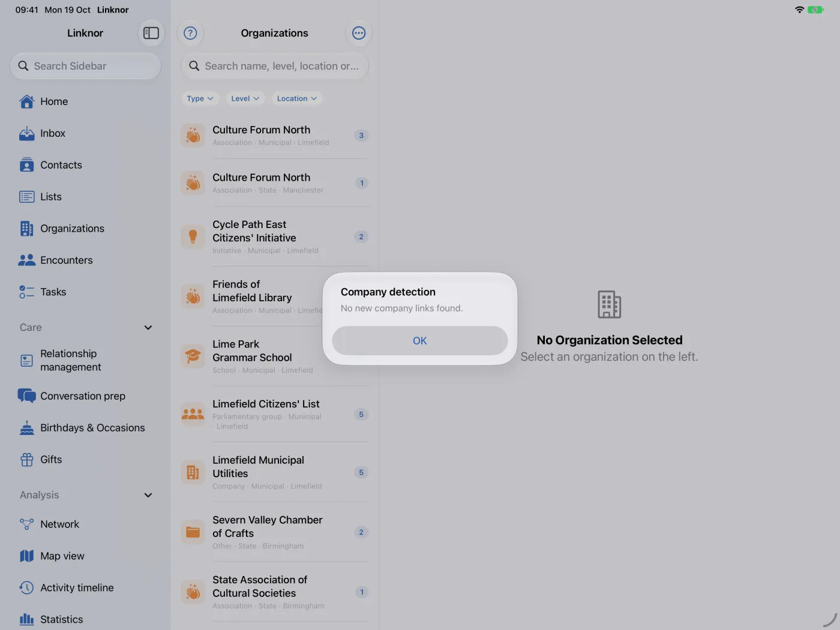Open the more options ellipsis icon
The height and width of the screenshot is (630, 840).
tap(359, 33)
